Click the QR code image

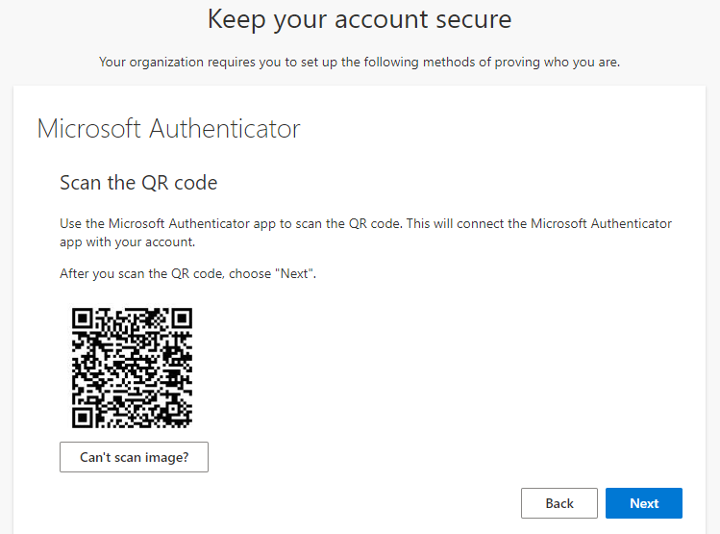coord(132,368)
